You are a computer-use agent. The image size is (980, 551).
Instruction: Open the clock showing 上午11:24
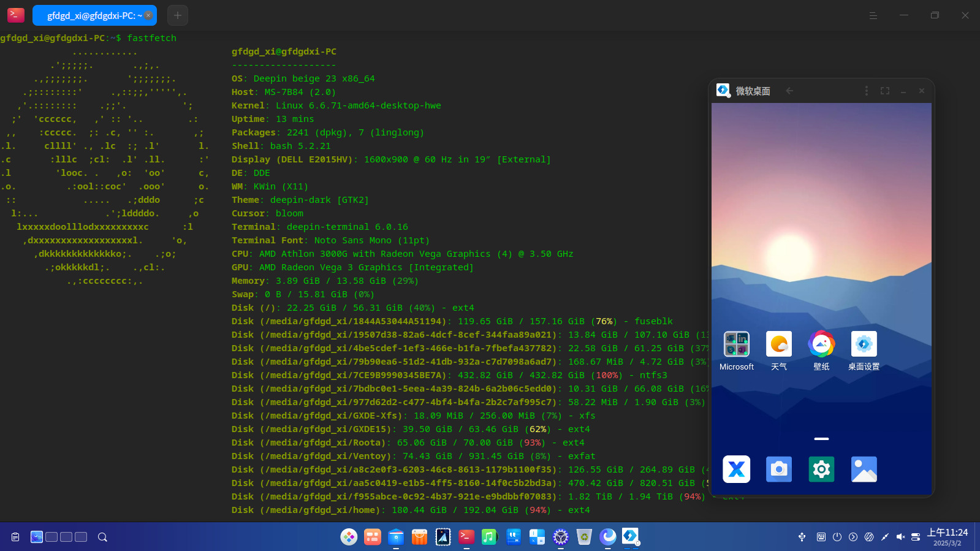[x=948, y=537]
